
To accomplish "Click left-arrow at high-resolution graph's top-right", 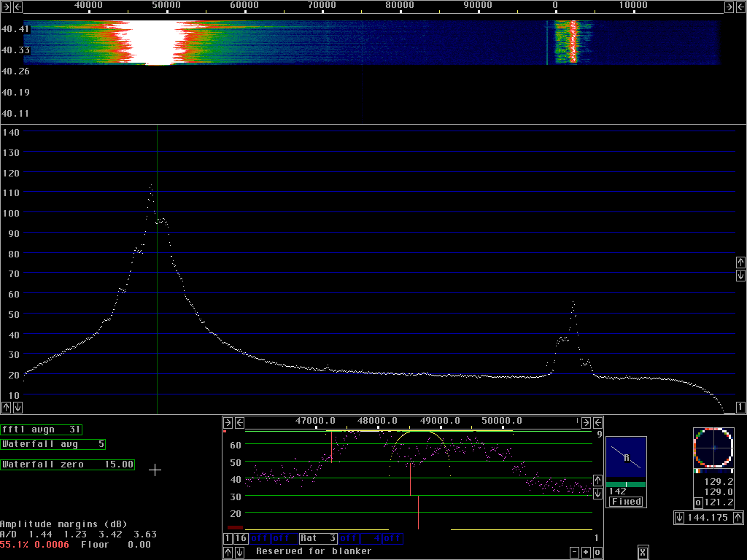I will coord(597,422).
